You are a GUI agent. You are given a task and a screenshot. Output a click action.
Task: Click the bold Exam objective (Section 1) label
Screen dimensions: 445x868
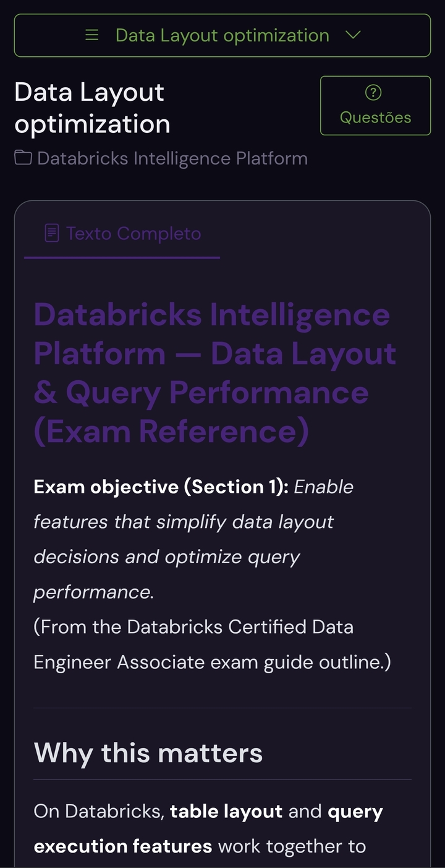tap(161, 487)
